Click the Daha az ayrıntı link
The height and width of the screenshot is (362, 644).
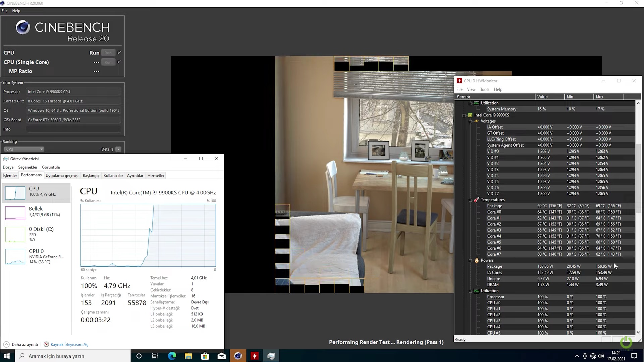coord(25,345)
